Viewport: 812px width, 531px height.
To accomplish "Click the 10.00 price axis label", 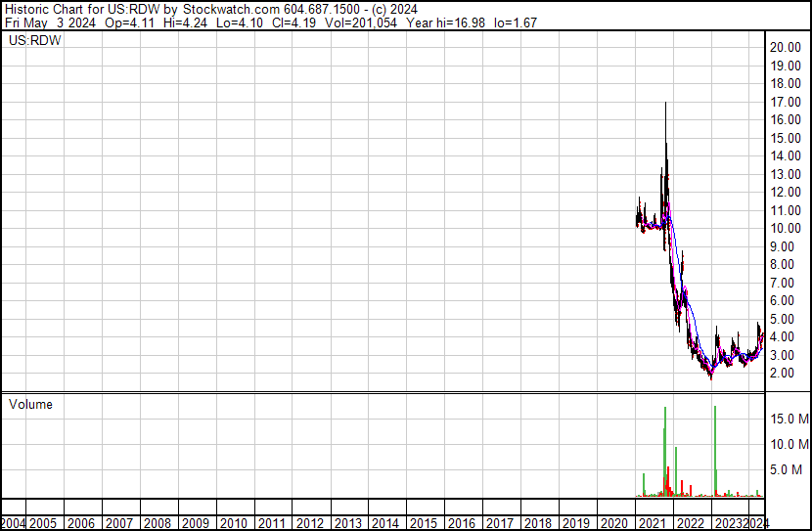I will tap(786, 228).
